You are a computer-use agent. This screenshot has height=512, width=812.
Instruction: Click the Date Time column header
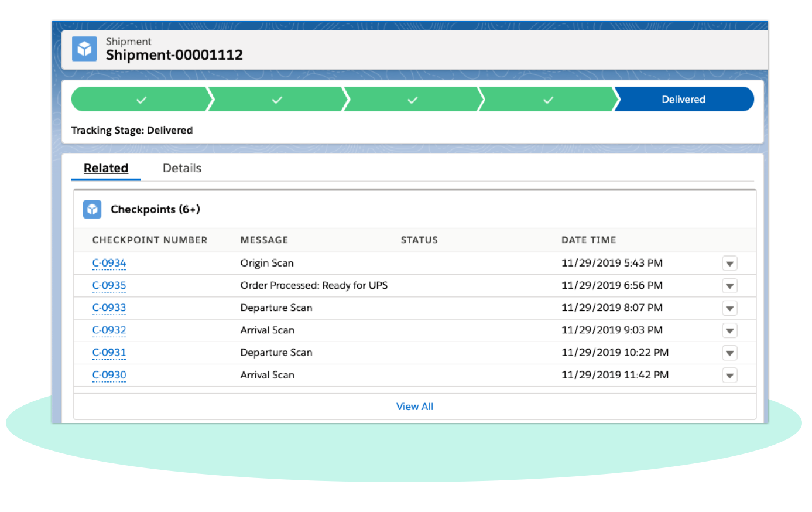point(588,240)
